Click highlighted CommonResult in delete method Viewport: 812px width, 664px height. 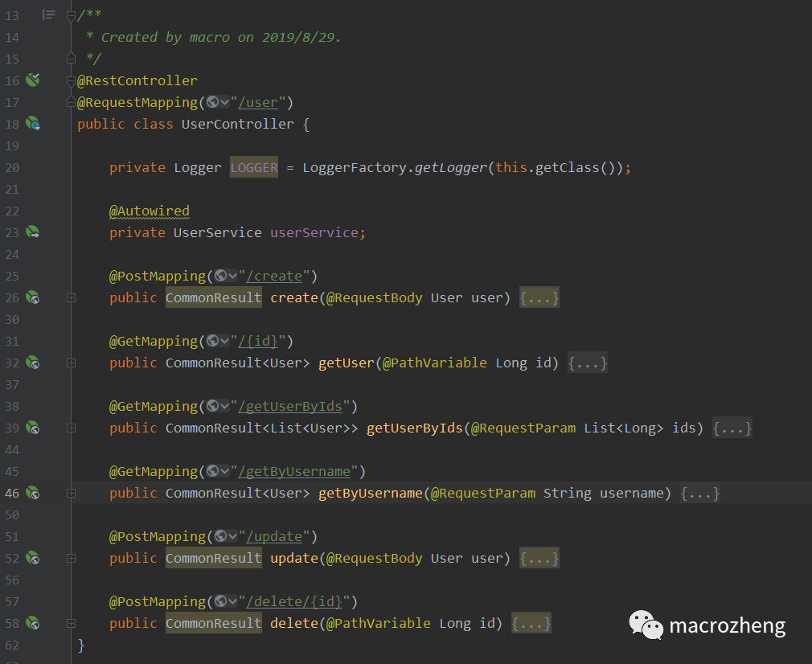click(x=213, y=624)
